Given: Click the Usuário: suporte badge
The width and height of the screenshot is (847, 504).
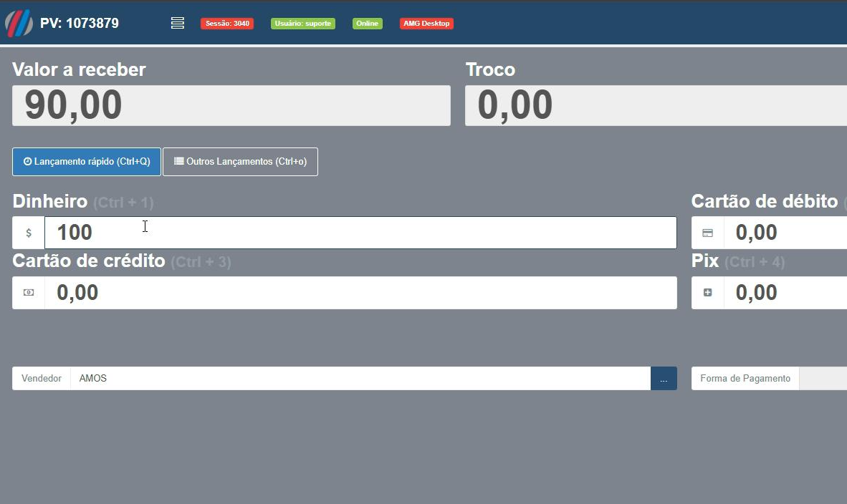Looking at the screenshot, I should point(302,24).
